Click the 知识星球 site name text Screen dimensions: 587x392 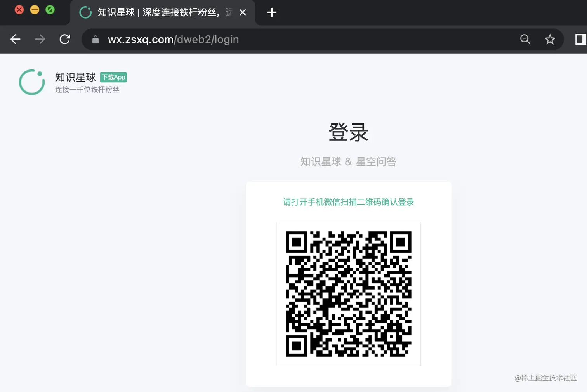tap(75, 77)
